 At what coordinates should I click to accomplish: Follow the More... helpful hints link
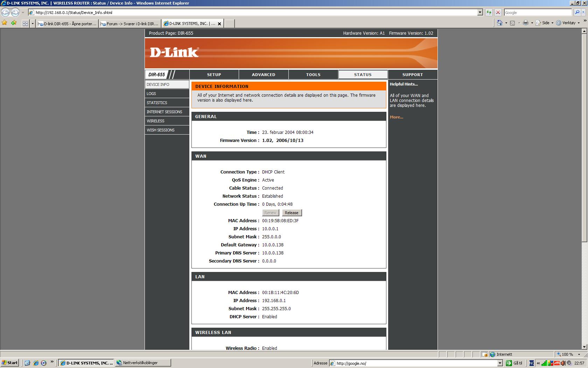(x=396, y=117)
